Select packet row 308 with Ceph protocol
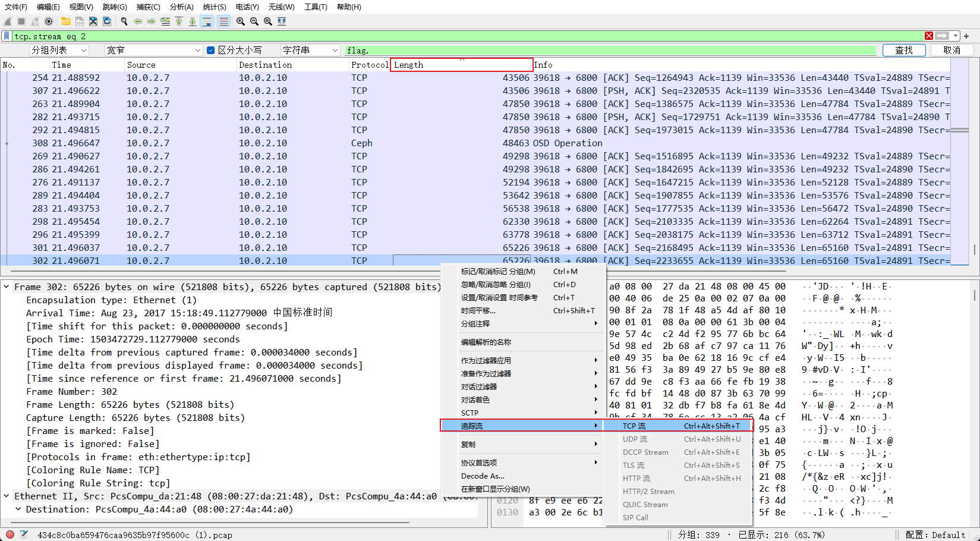Image resolution: width=980 pixels, height=541 pixels. (x=475, y=143)
